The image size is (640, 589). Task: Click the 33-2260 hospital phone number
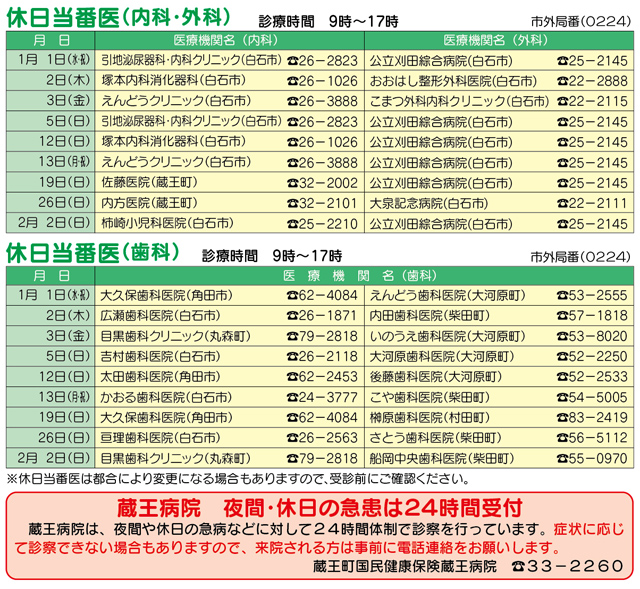tap(575, 567)
